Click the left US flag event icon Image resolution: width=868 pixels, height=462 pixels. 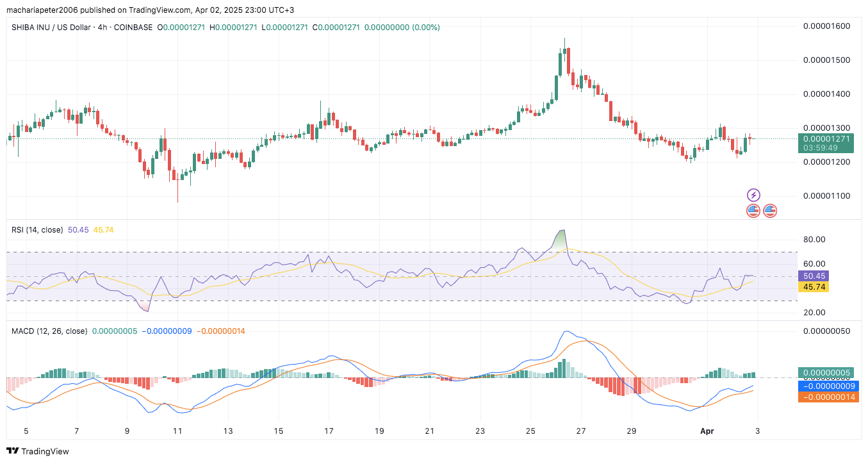coord(753,210)
